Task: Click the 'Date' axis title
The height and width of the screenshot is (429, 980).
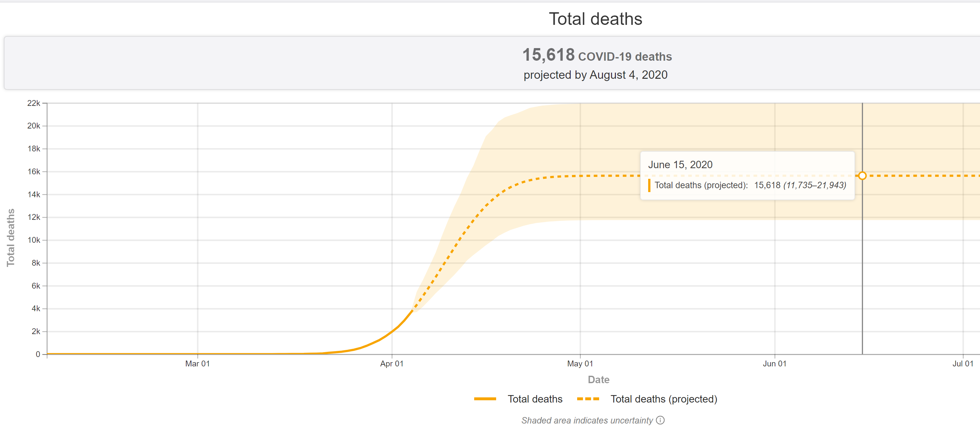Action: [598, 380]
